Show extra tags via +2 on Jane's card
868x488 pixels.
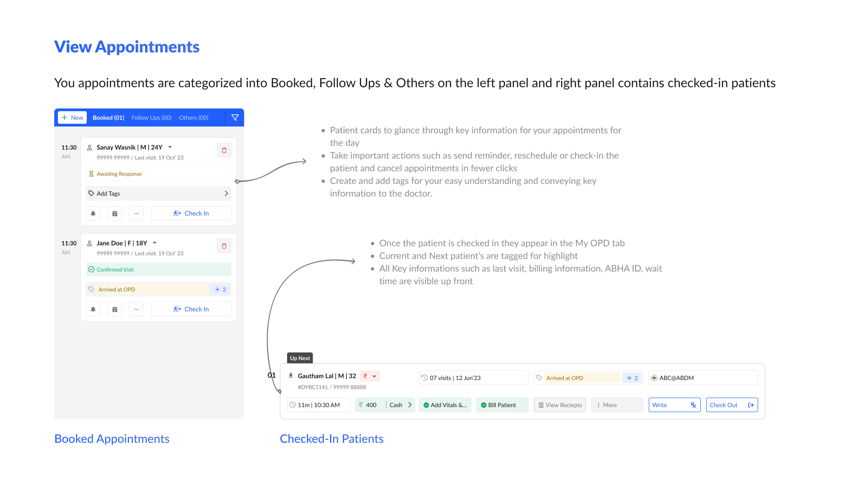pyautogui.click(x=221, y=289)
